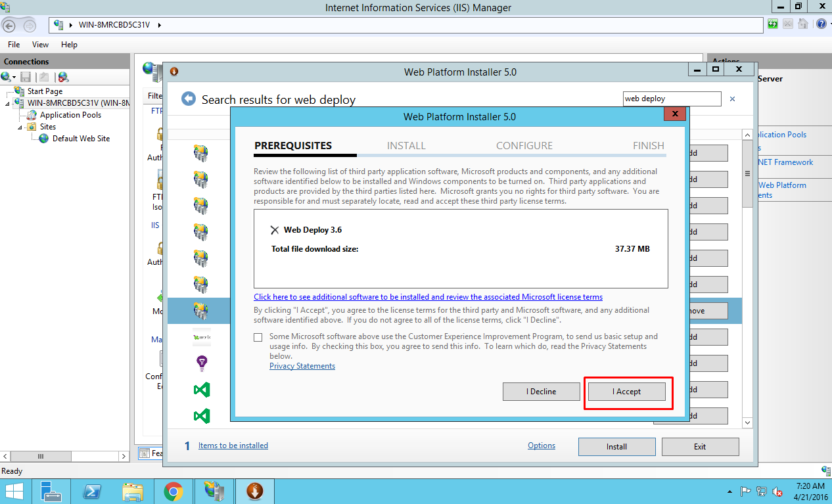This screenshot has height=504, width=832.
Task: Select the purple lightbulb icon in search results
Action: pyautogui.click(x=202, y=363)
